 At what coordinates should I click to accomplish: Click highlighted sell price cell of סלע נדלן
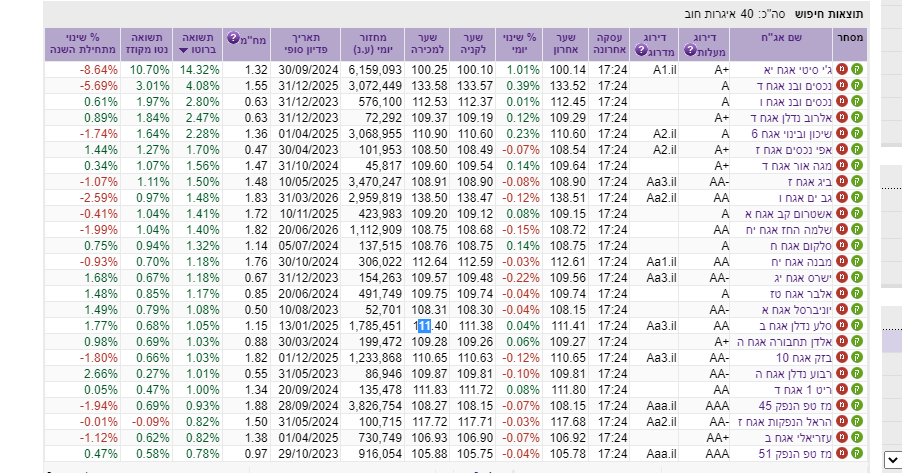425,325
